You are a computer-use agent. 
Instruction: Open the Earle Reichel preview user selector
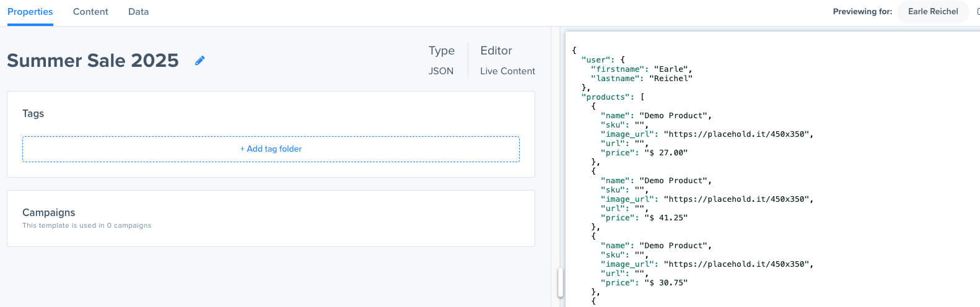(932, 12)
